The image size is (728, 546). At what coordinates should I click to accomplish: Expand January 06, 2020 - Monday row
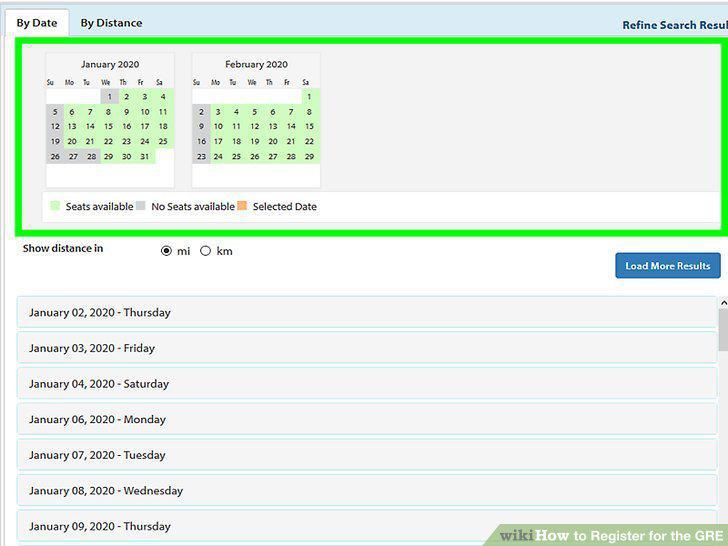point(367,419)
